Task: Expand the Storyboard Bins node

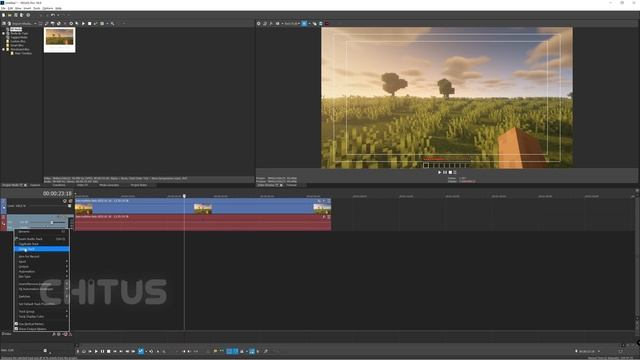Action: (x=4, y=49)
